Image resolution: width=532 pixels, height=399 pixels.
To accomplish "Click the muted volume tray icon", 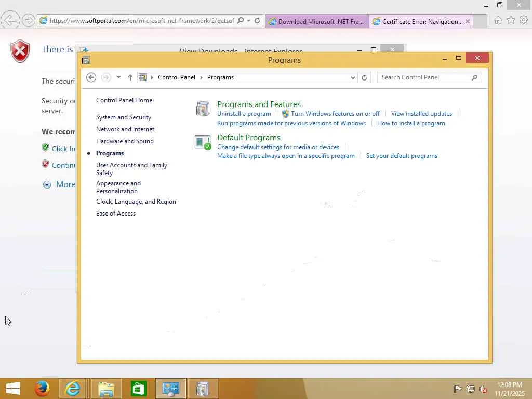I will (x=483, y=389).
